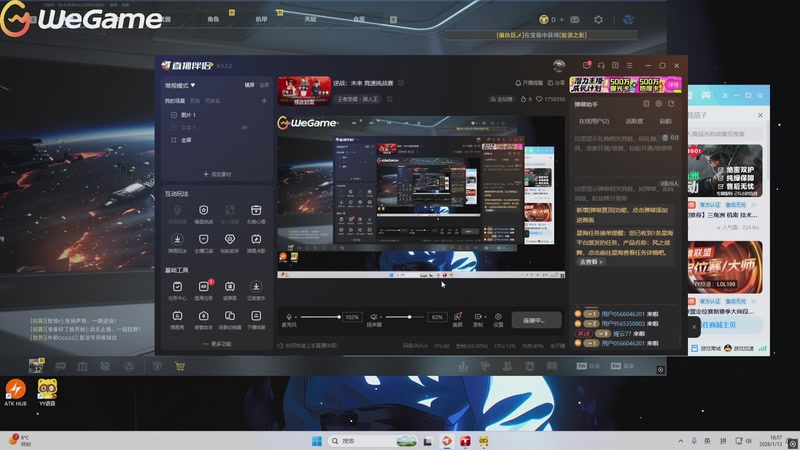Open the microphone device dropdown arrow
This screenshot has height=450, width=800.
[x=295, y=317]
